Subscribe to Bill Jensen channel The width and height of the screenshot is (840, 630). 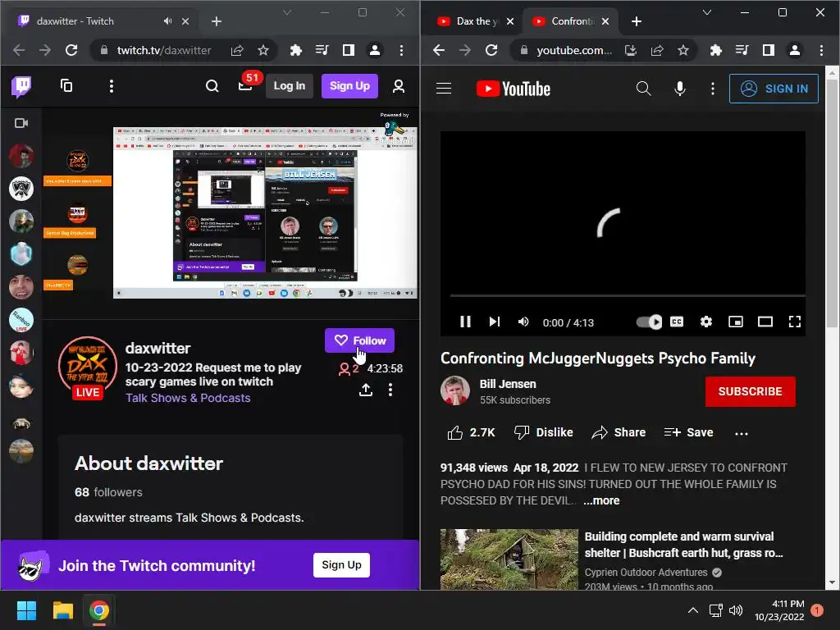[750, 391]
